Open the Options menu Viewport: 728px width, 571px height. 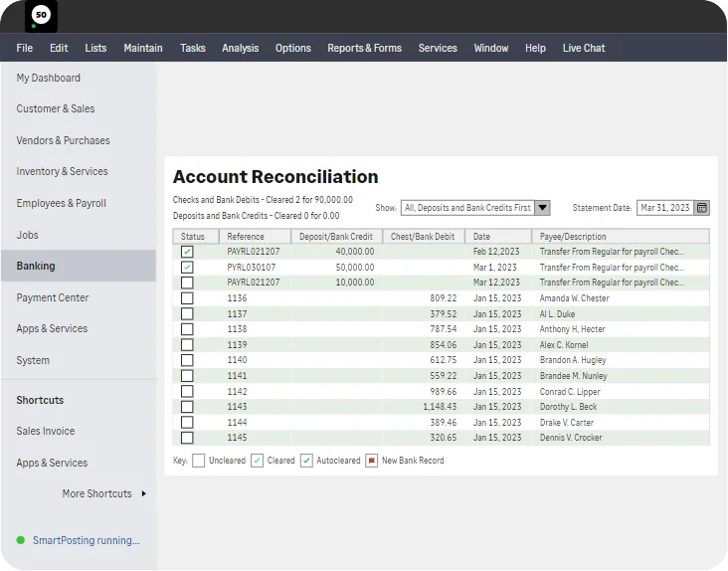(293, 48)
